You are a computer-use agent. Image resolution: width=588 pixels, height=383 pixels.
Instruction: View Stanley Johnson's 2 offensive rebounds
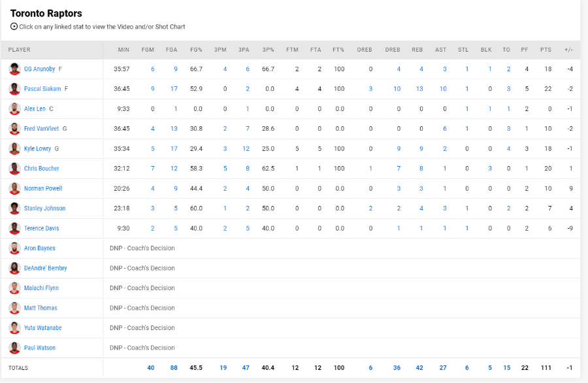pyautogui.click(x=370, y=208)
